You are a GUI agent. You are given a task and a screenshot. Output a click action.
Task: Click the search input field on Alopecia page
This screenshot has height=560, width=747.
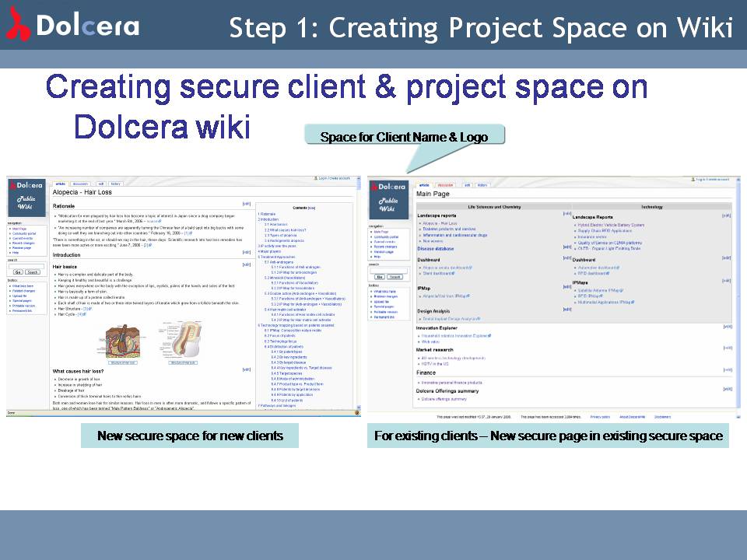[26, 266]
